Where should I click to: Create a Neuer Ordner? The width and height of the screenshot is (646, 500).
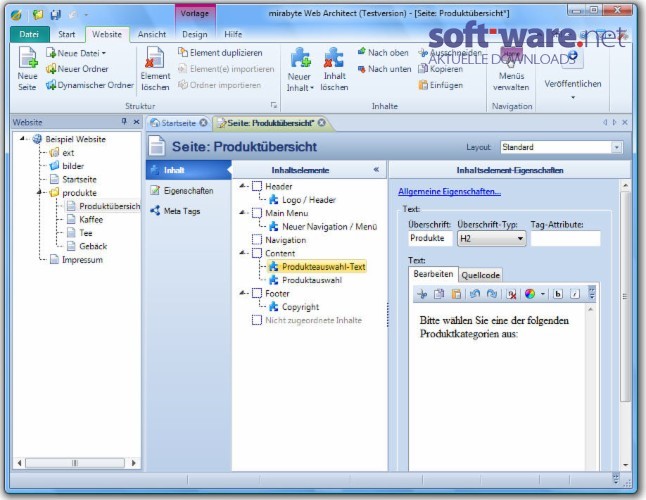[x=77, y=69]
